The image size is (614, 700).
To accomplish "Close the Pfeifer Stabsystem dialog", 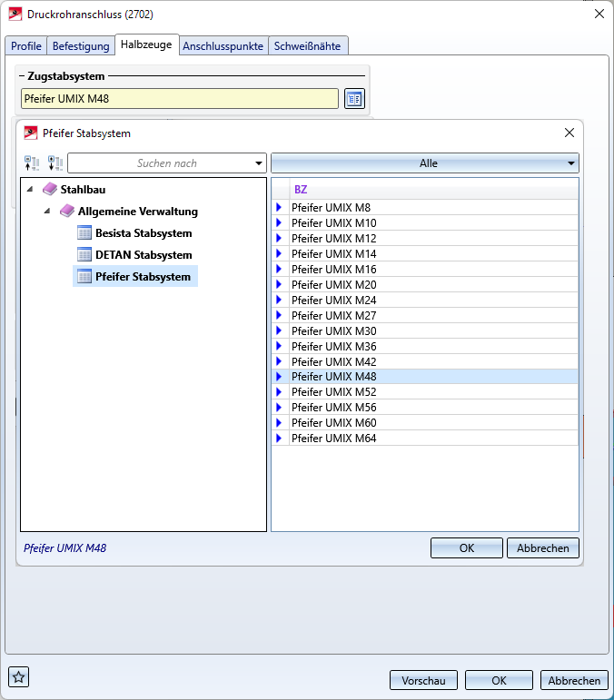I will pos(569,133).
